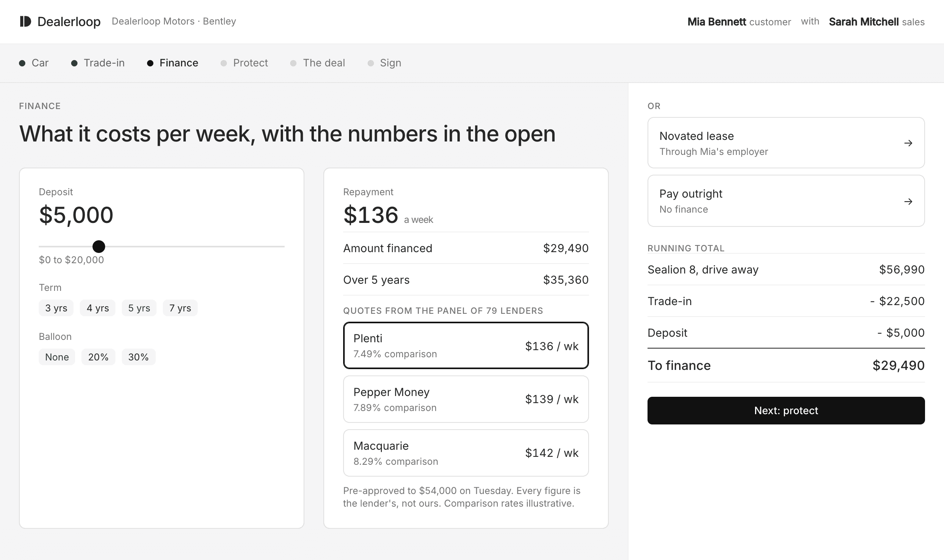Image resolution: width=944 pixels, height=560 pixels.
Task: Click the $139 / wk price
Action: pyautogui.click(x=552, y=399)
